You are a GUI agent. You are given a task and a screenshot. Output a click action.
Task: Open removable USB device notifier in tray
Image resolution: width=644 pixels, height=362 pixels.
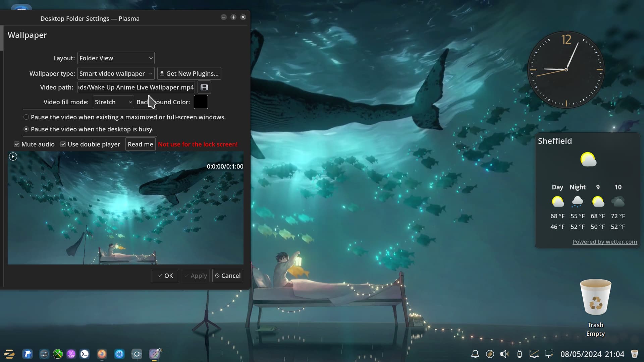[x=519, y=354]
